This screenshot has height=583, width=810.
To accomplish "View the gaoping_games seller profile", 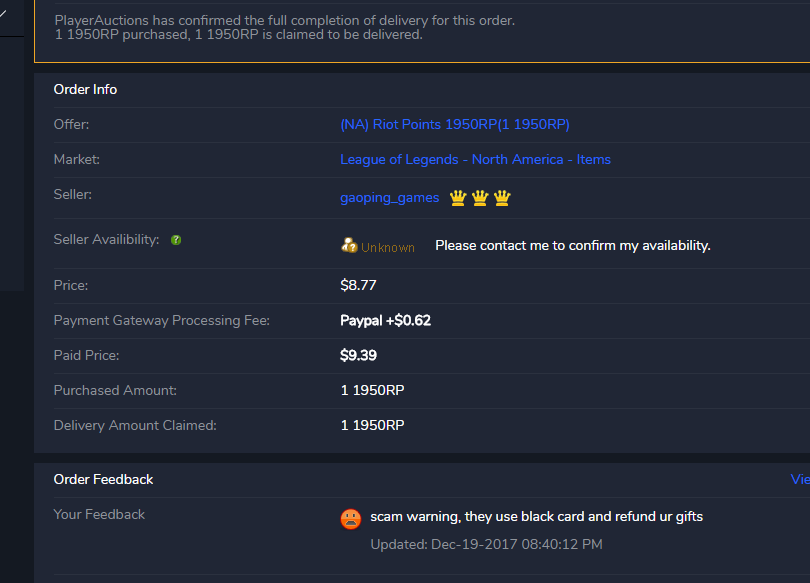I will point(389,197).
